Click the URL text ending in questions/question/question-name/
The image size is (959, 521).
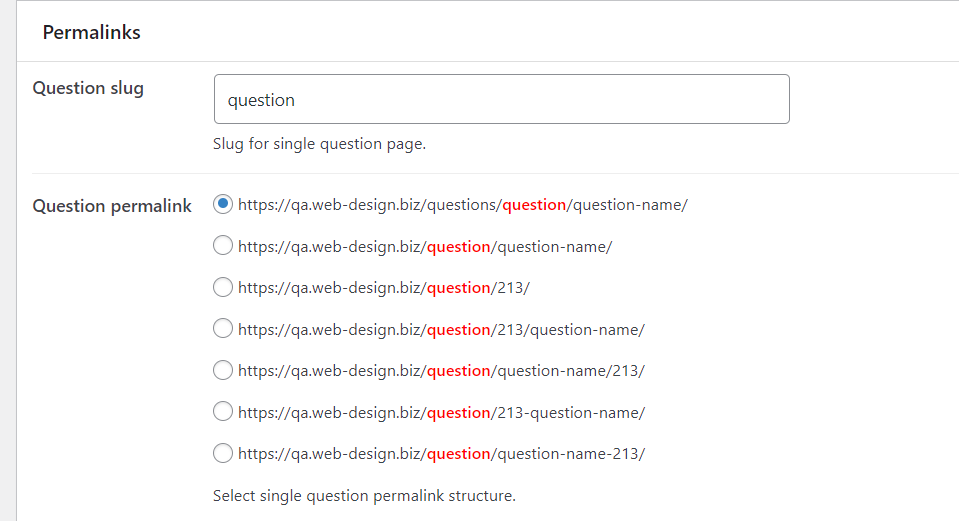pos(462,205)
